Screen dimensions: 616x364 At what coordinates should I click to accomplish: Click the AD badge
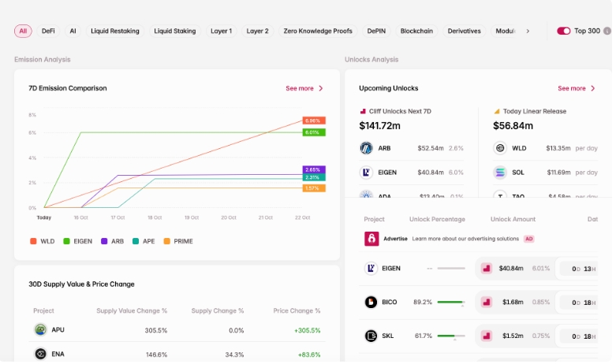point(529,239)
